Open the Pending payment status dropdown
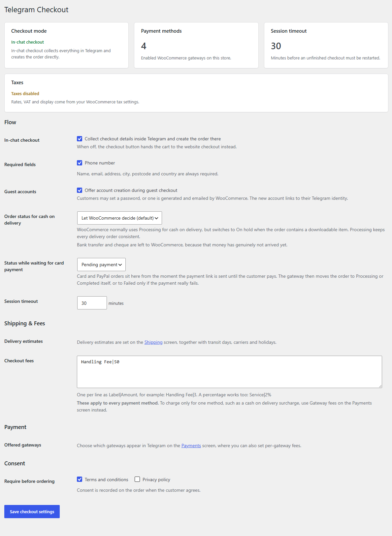The height and width of the screenshot is (536, 392). (x=101, y=265)
